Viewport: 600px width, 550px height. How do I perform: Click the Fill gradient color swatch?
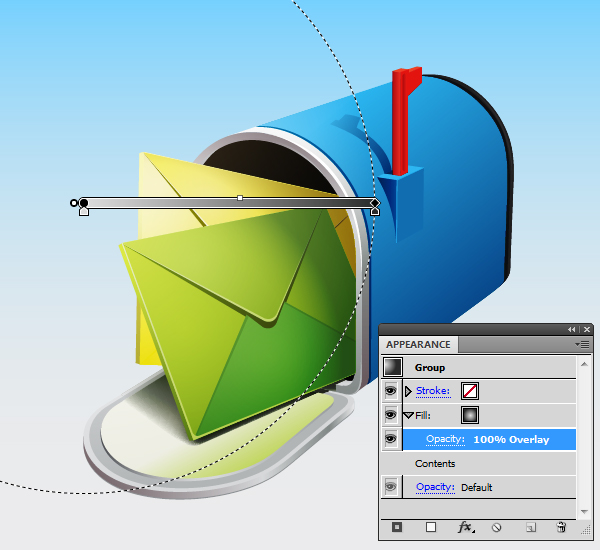tap(469, 415)
